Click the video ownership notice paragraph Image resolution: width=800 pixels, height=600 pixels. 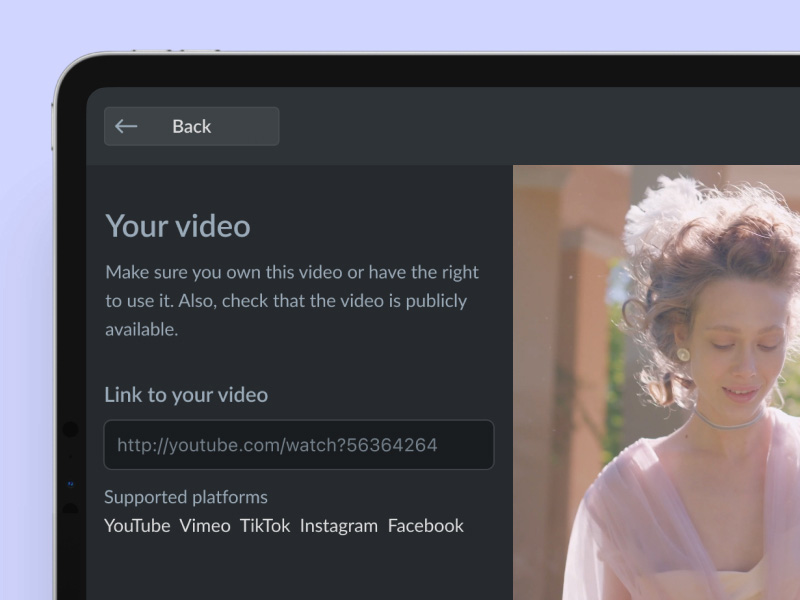tap(292, 300)
